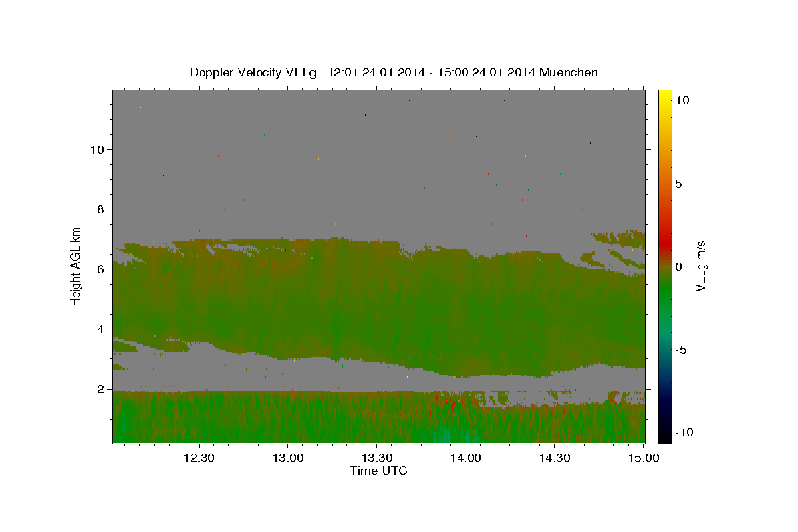Viewport: 798px width, 532px height.
Task: Click the "Muenchen" location in the title
Action: (x=569, y=72)
